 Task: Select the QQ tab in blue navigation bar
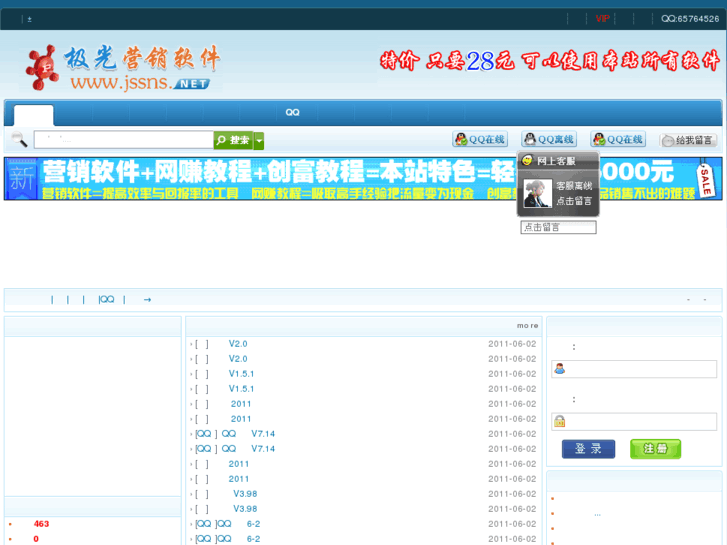(293, 112)
